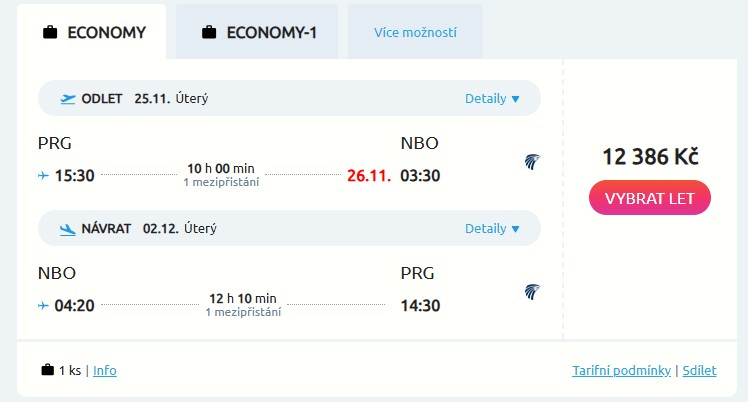Click the Sdílet link
This screenshot has width=748, height=402.
(x=699, y=370)
